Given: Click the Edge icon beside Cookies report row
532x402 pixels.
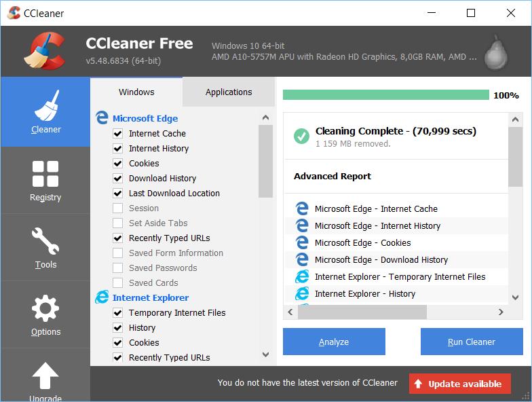Looking at the screenshot, I should (x=301, y=242).
